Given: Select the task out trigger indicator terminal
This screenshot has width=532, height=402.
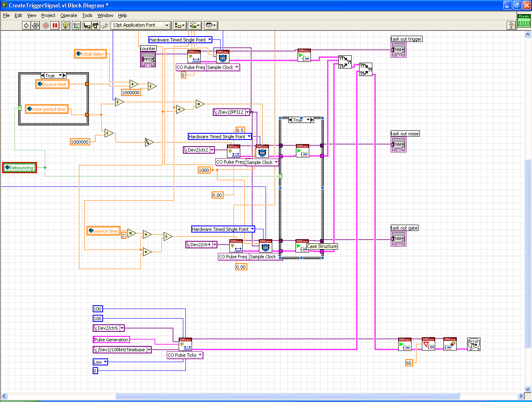Looking at the screenshot, I should (x=398, y=50).
